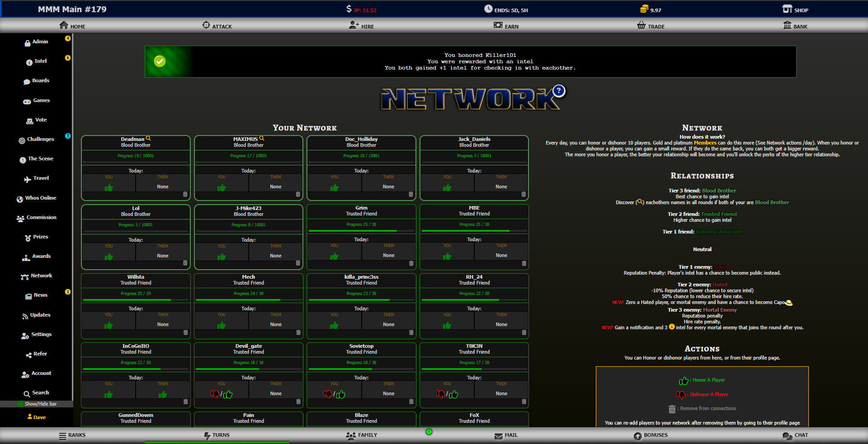This screenshot has width=868, height=444.
Task: Open the Bank tab
Action: click(795, 26)
